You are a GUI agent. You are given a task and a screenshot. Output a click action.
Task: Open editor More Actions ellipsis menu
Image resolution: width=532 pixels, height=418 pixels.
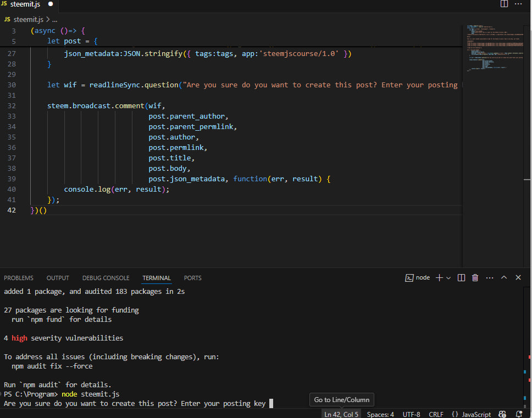click(518, 4)
